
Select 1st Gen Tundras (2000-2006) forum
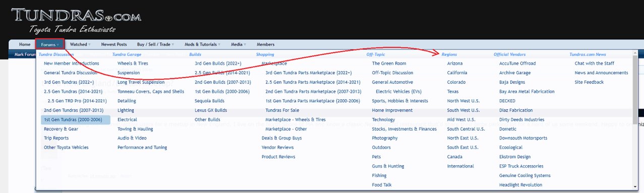point(76,119)
